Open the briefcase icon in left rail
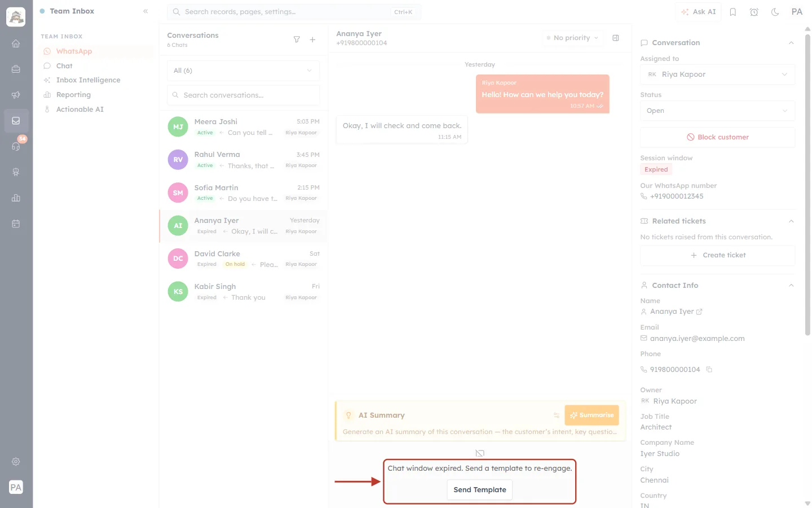Viewport: 812px width, 508px height. [x=16, y=69]
